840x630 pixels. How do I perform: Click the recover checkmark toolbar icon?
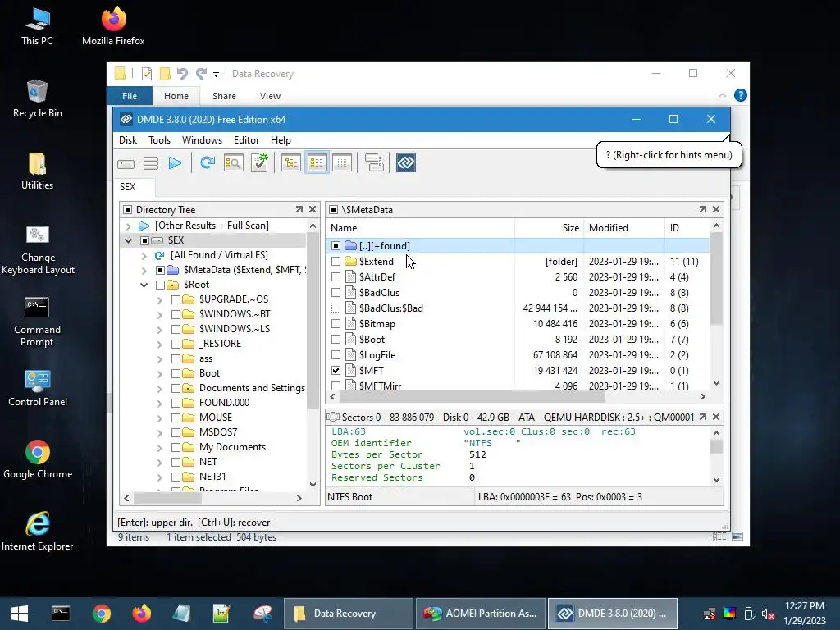[260, 163]
